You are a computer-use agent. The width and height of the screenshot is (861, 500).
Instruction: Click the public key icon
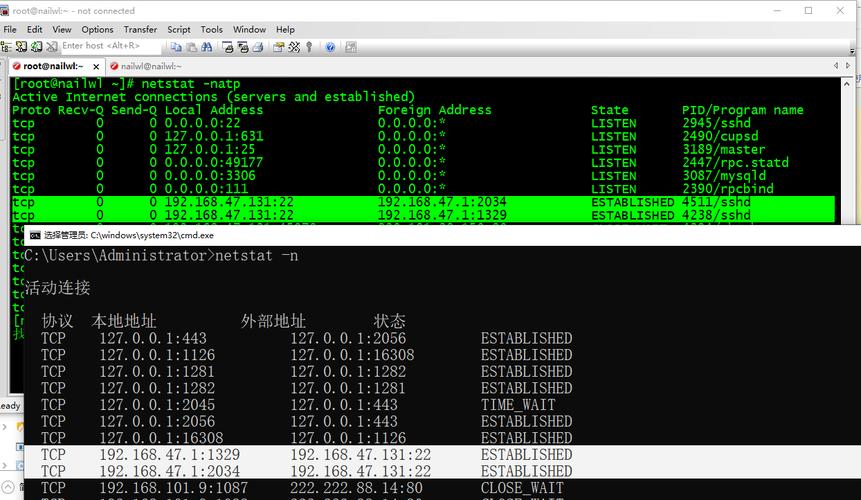click(x=309, y=47)
